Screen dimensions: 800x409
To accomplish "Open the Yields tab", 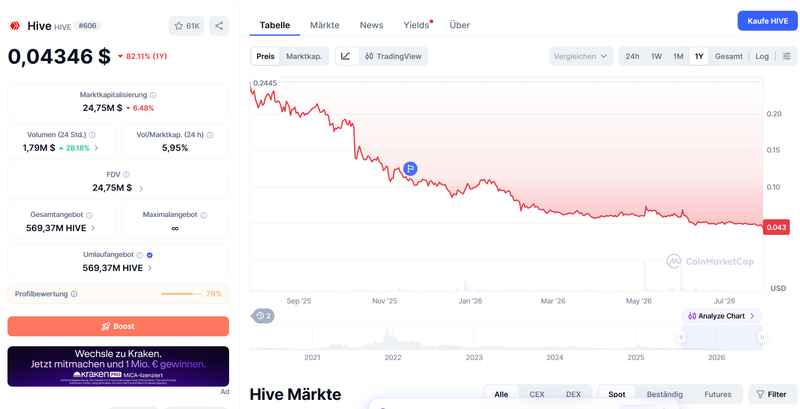I will tap(416, 25).
